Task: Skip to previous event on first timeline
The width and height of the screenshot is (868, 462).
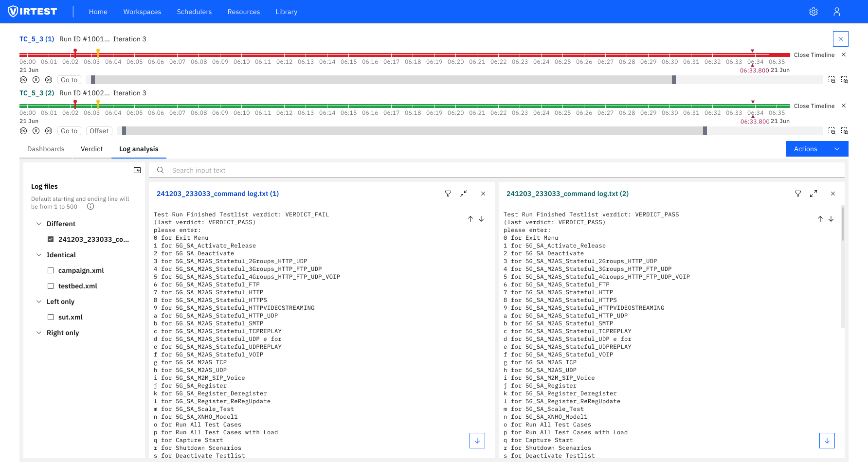Action: [x=23, y=79]
